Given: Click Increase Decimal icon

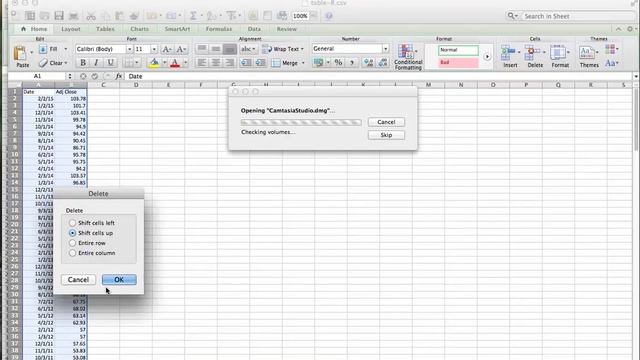Looking at the screenshot, I should pos(369,63).
